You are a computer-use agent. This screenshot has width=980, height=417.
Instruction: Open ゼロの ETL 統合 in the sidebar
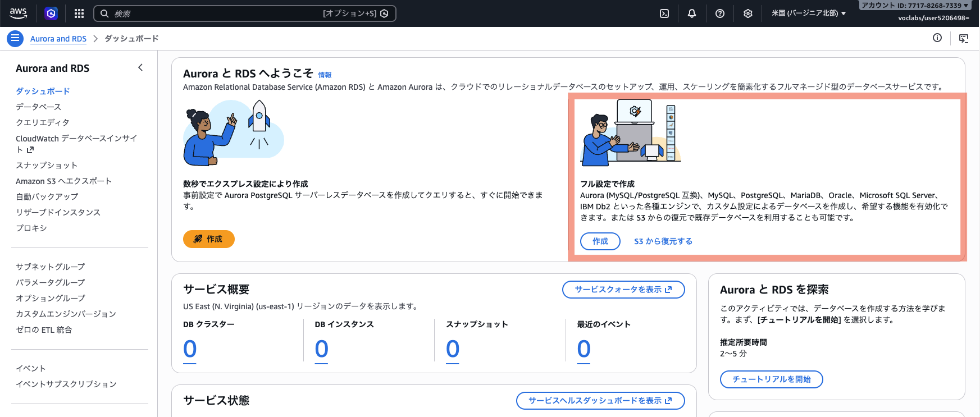[x=44, y=329]
